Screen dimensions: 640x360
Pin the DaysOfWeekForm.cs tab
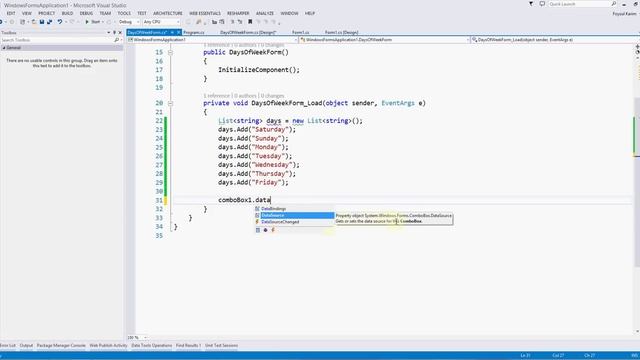[x=172, y=32]
